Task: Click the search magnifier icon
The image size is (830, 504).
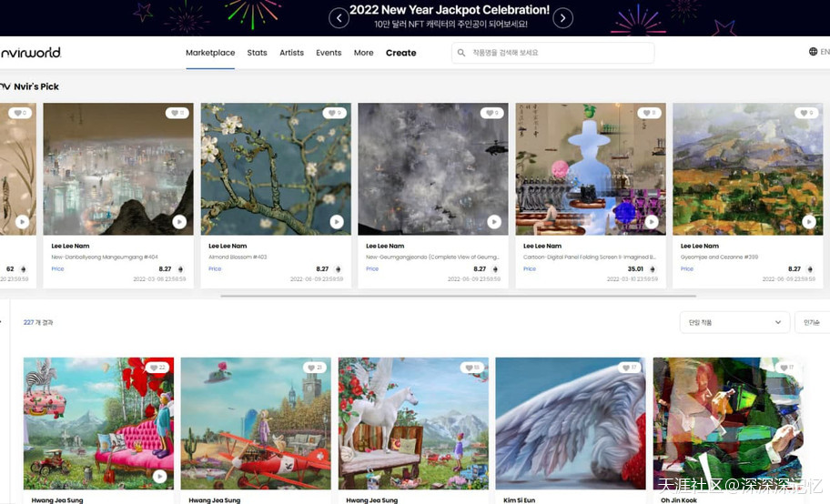Action: tap(462, 53)
